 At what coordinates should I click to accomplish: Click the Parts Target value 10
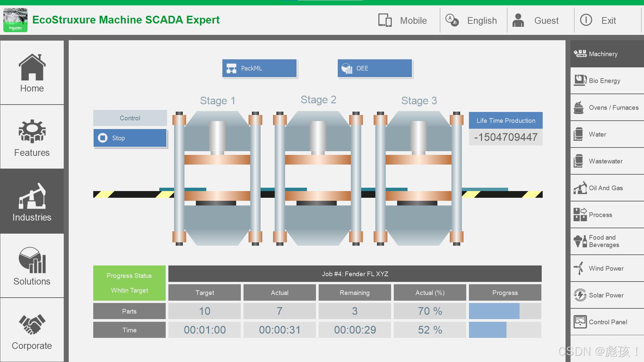(x=205, y=311)
